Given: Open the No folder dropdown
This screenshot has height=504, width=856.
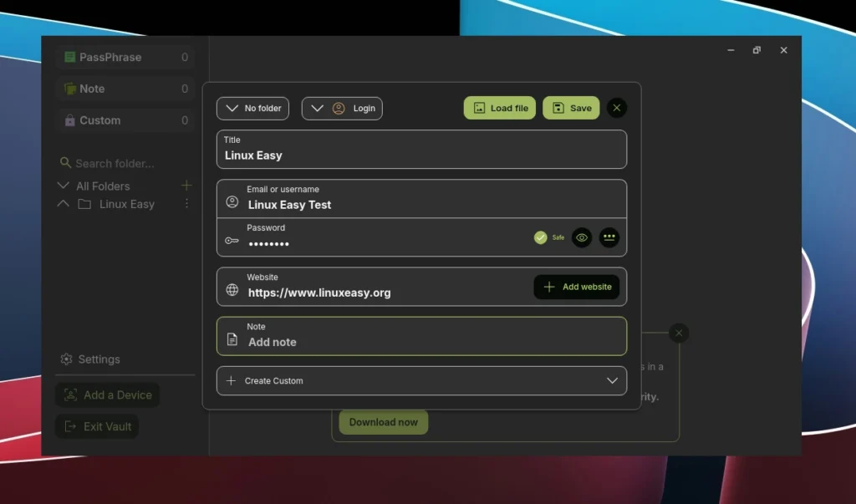Looking at the screenshot, I should point(252,108).
